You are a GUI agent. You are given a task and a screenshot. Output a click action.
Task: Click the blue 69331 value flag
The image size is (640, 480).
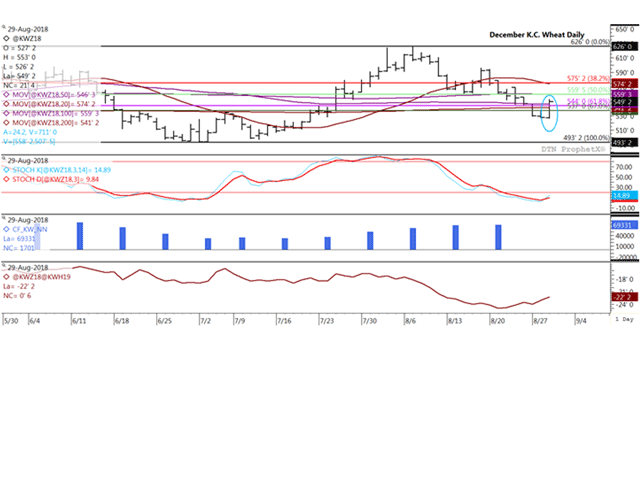click(624, 225)
